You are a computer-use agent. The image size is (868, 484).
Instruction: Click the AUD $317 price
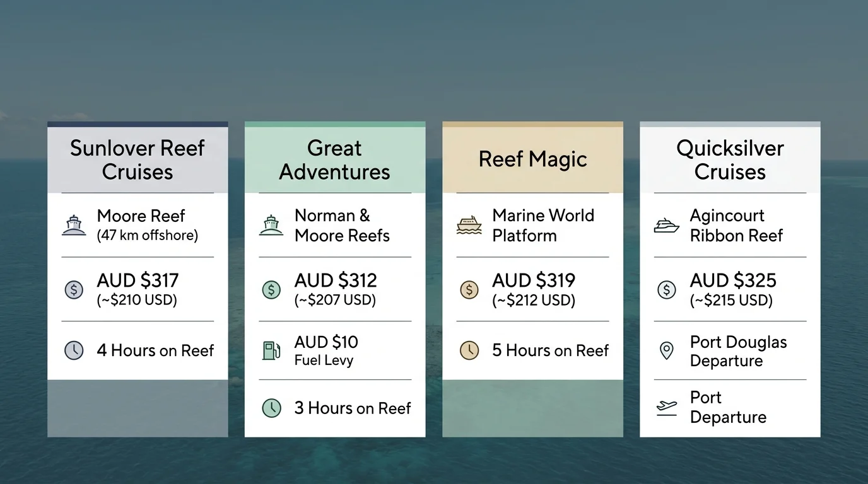[x=138, y=280]
